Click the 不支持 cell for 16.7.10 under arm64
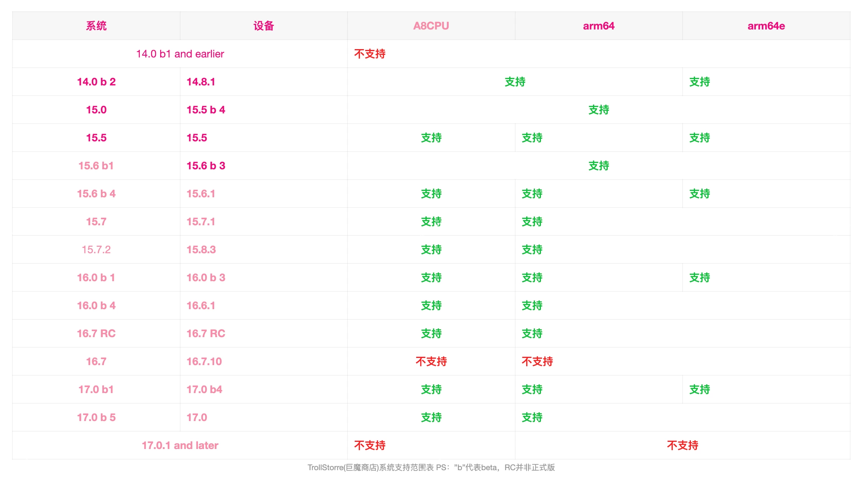The width and height of the screenshot is (868, 480). click(x=537, y=361)
